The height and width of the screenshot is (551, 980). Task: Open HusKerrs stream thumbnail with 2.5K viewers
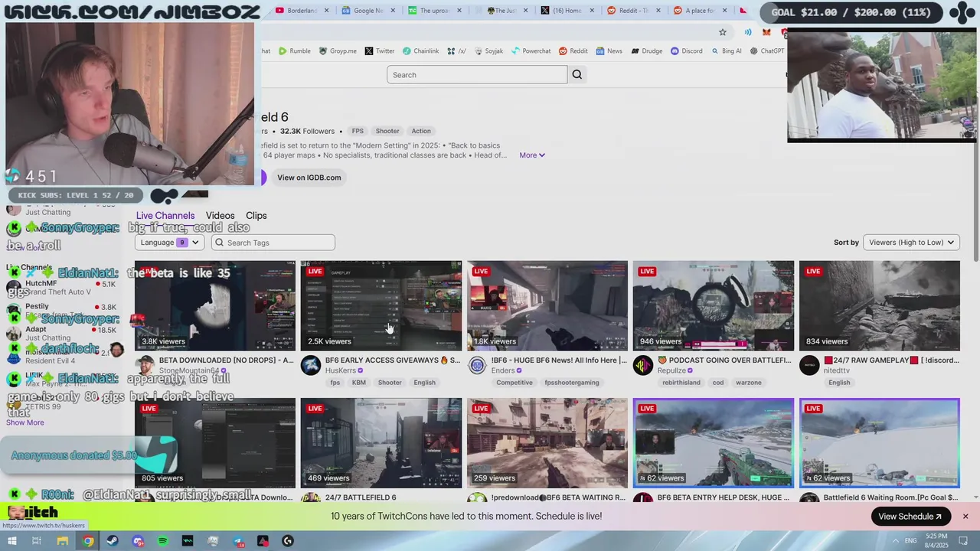tap(381, 306)
